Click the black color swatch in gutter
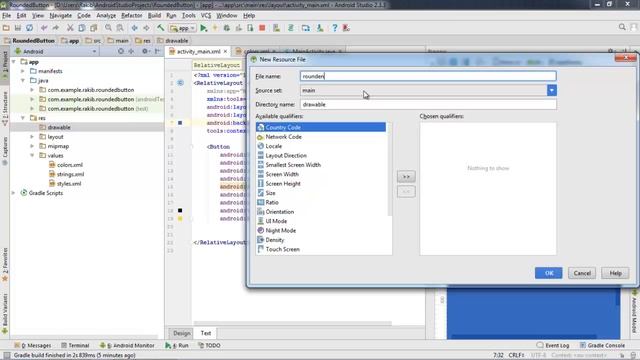 click(x=180, y=211)
